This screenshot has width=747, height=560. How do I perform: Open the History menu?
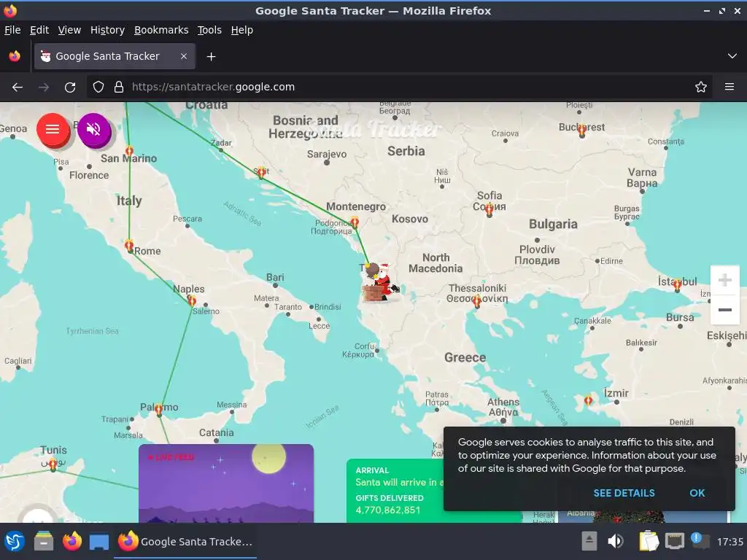coord(107,30)
